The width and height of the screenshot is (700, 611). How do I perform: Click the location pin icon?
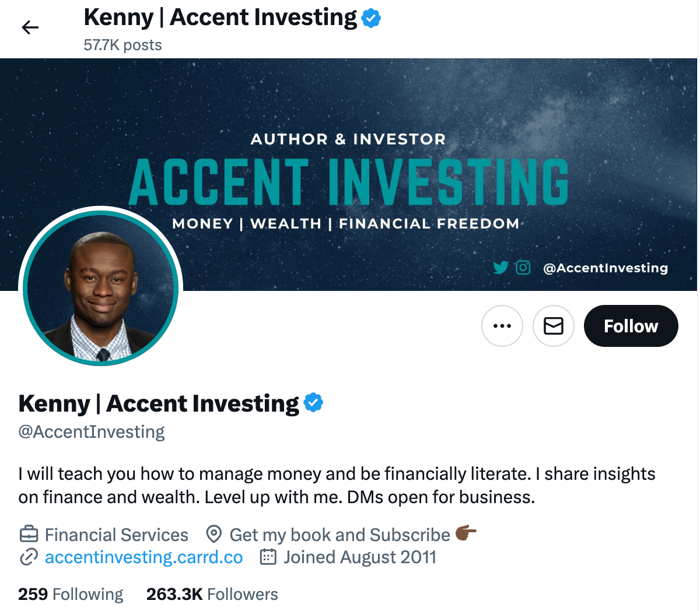tap(213, 534)
